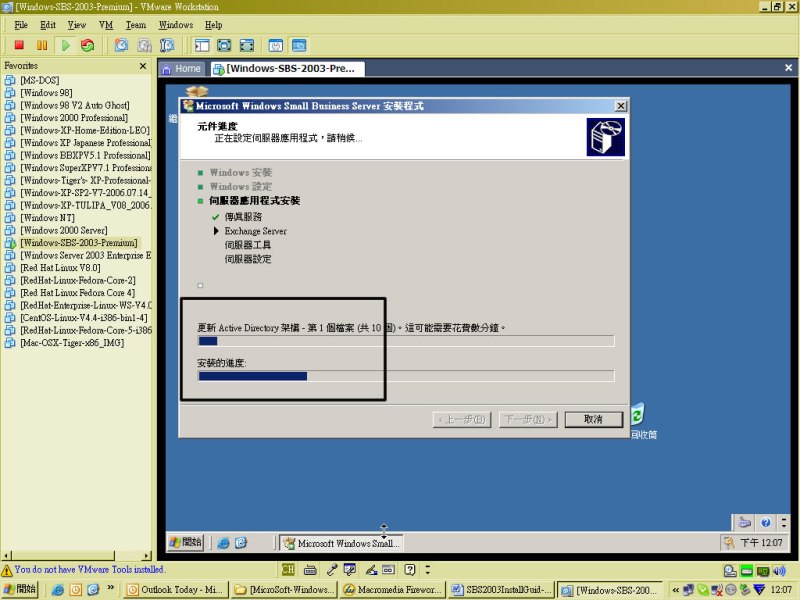Select [Windows 2000 Professional] in Favorites
Image resolution: width=800 pixels, height=600 pixels.
[x=74, y=118]
